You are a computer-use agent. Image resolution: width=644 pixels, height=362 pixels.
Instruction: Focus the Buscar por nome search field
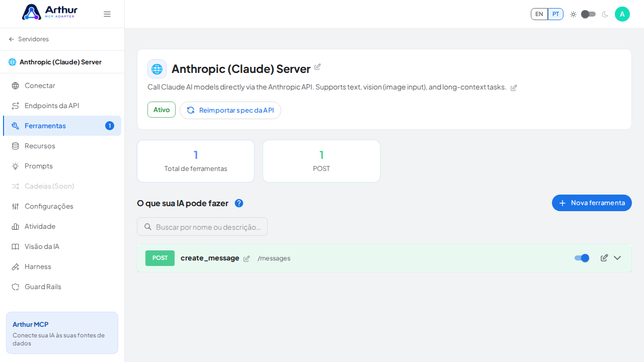202,227
